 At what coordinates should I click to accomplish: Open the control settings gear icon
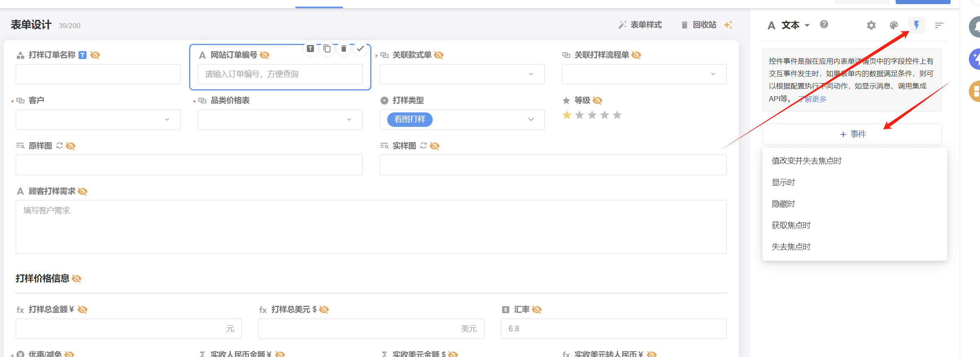click(x=871, y=25)
